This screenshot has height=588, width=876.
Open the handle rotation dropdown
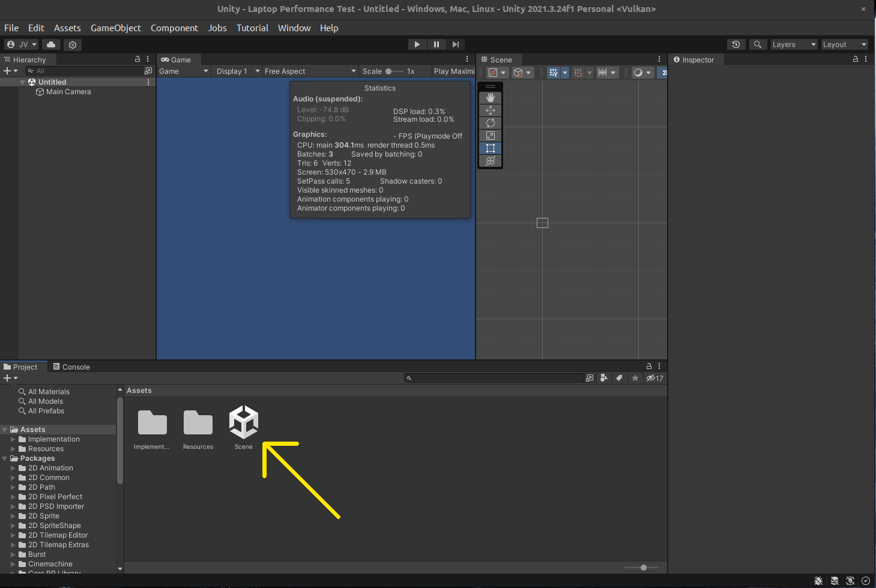(x=523, y=73)
